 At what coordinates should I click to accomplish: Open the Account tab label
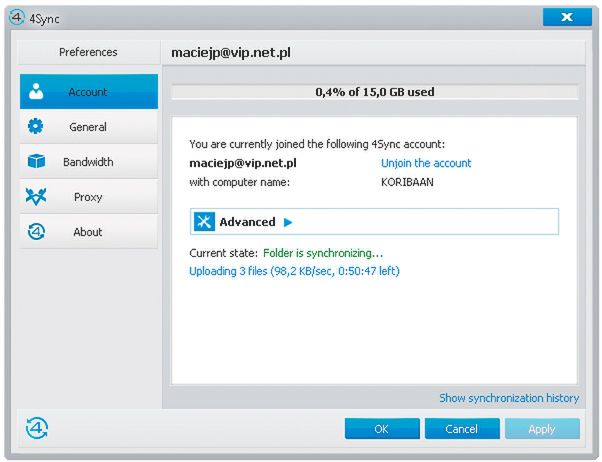[88, 92]
